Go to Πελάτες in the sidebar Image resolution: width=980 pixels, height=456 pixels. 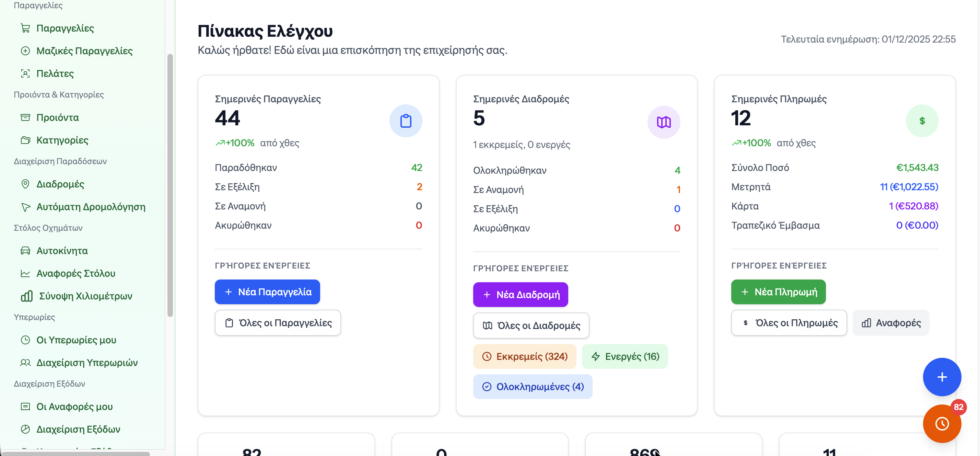55,73
